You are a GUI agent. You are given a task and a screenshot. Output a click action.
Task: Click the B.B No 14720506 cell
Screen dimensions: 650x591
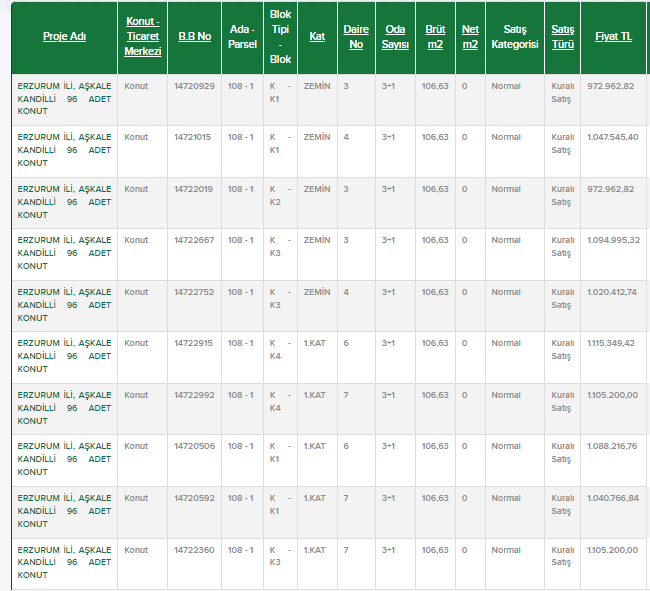(x=194, y=446)
